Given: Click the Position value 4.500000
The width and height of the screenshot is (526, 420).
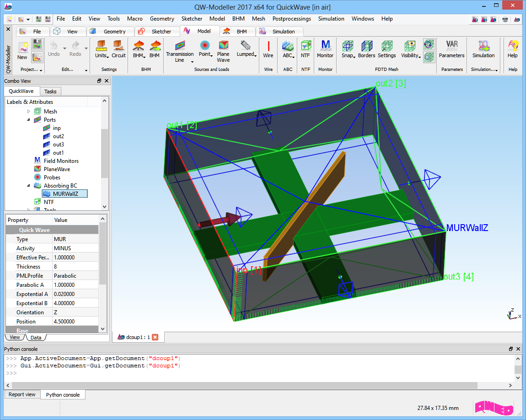Looking at the screenshot, I should tap(75, 321).
